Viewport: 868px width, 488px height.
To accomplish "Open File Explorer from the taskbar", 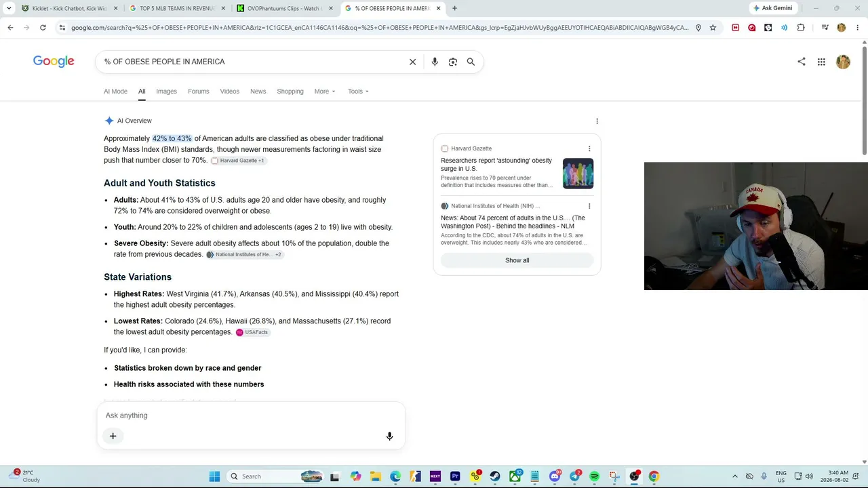I will click(376, 476).
